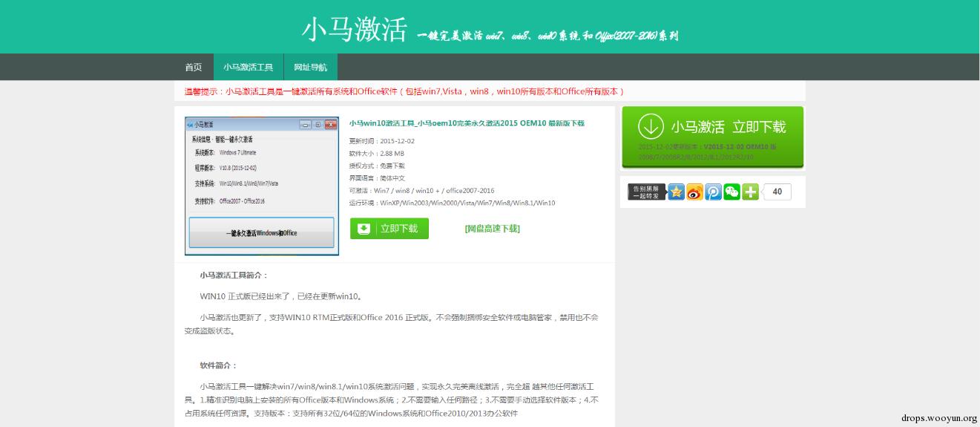The image size is (980, 427).
Task: Click the download icon inside 立即下载 button
Action: pyautogui.click(x=364, y=229)
